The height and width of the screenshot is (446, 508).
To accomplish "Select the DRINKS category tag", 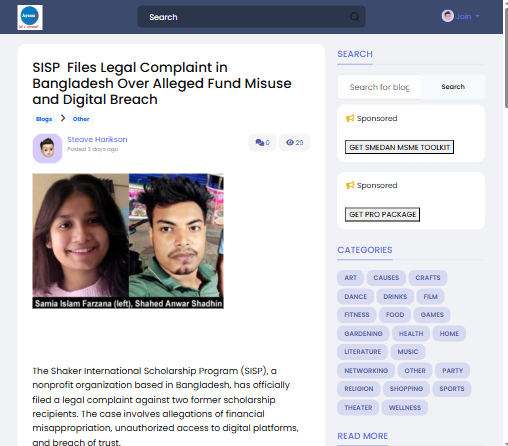I will (395, 297).
